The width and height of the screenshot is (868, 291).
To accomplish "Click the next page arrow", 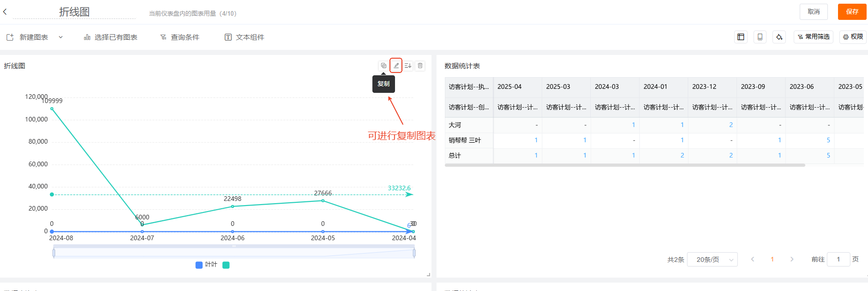I will [x=792, y=260].
